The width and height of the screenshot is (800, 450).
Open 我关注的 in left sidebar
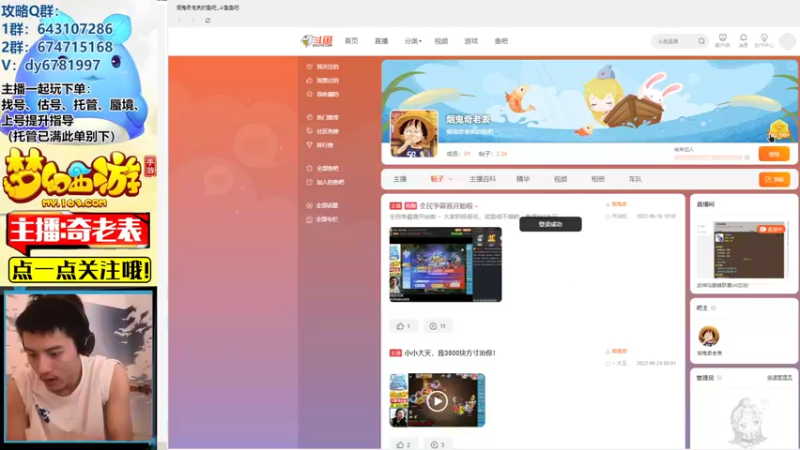pos(322,66)
